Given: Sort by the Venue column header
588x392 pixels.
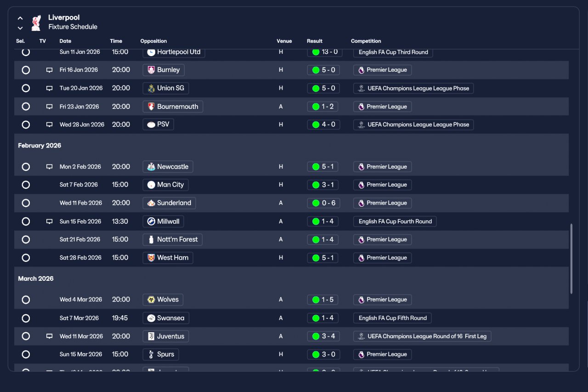Looking at the screenshot, I should point(284,41).
